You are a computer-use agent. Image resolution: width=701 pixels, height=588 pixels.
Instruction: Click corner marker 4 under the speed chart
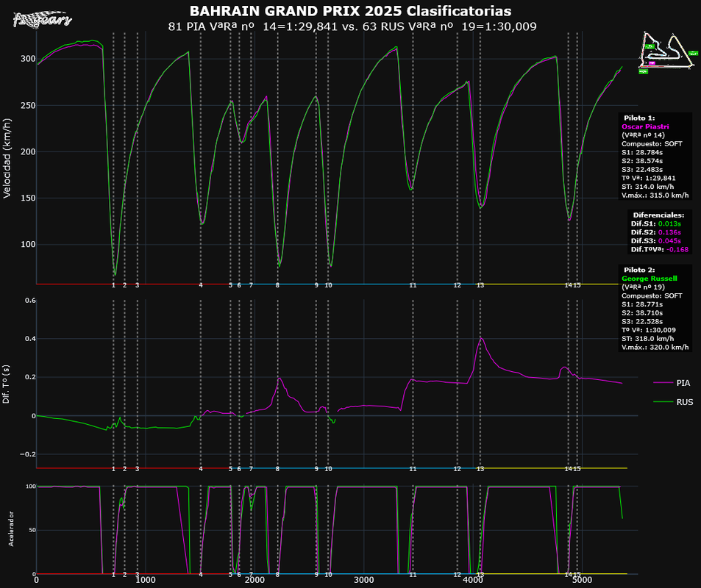click(x=201, y=285)
